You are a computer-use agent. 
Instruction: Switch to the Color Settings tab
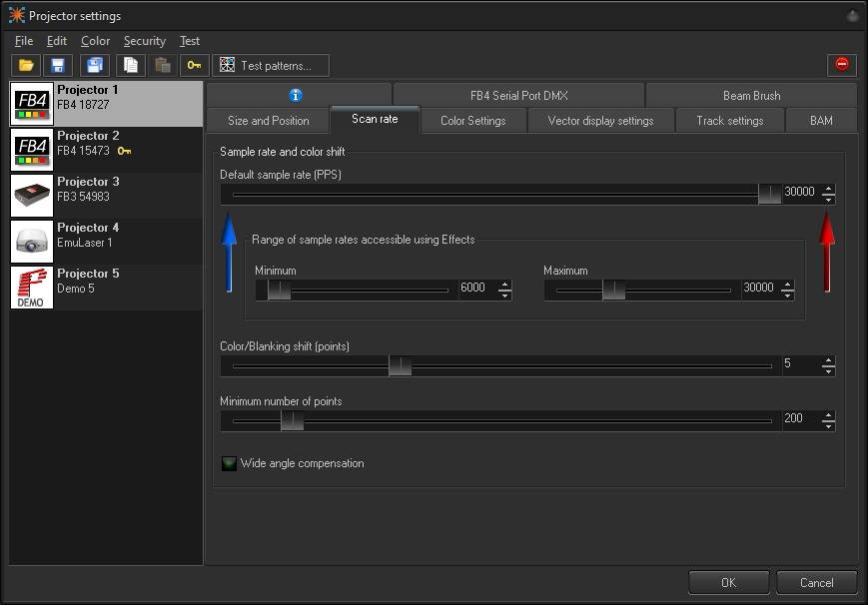473,120
